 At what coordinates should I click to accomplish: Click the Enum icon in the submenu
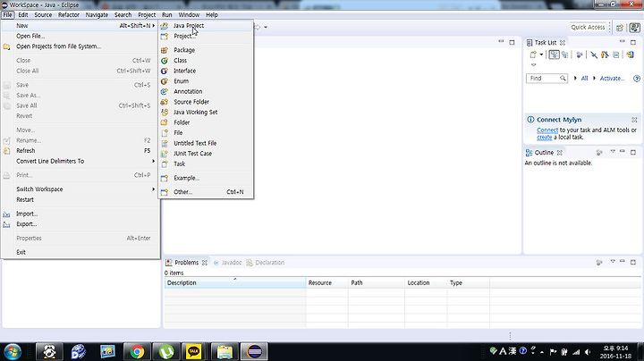[165, 81]
